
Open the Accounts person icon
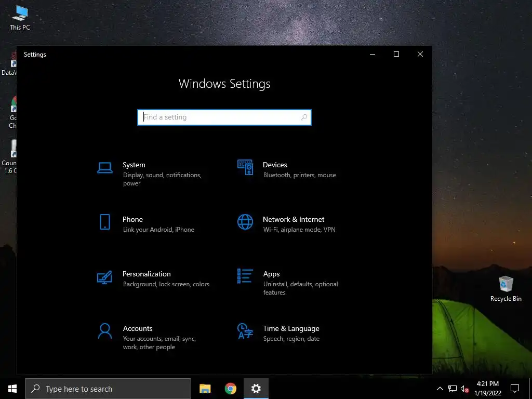[x=105, y=331]
